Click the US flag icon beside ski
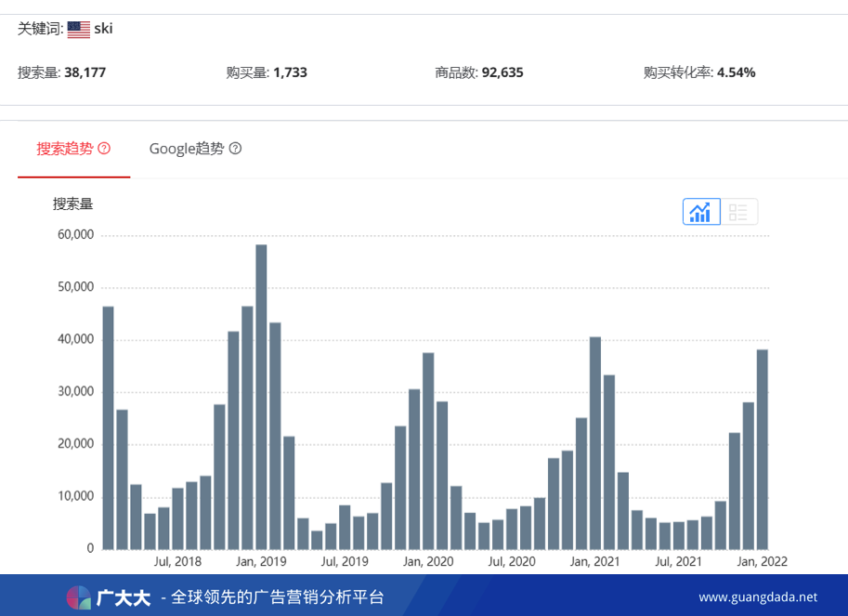Image resolution: width=848 pixels, height=616 pixels. tap(79, 30)
